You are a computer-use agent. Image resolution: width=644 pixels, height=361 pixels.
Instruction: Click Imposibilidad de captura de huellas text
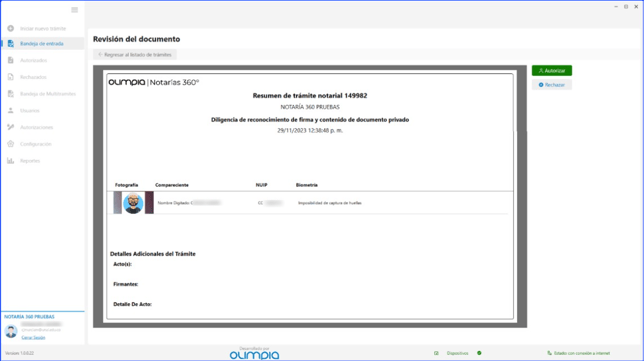click(330, 203)
